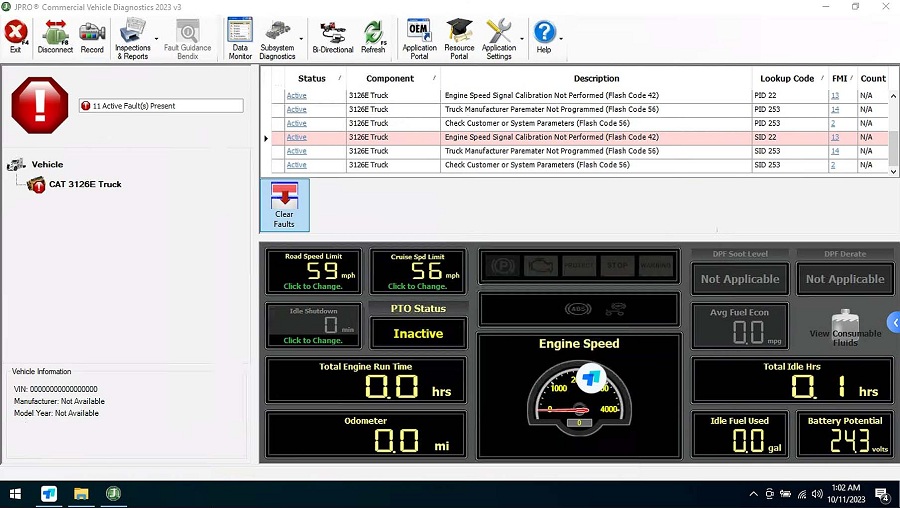Screen dimensions: 900x508
Task: Open Application Settings
Action: (x=499, y=38)
